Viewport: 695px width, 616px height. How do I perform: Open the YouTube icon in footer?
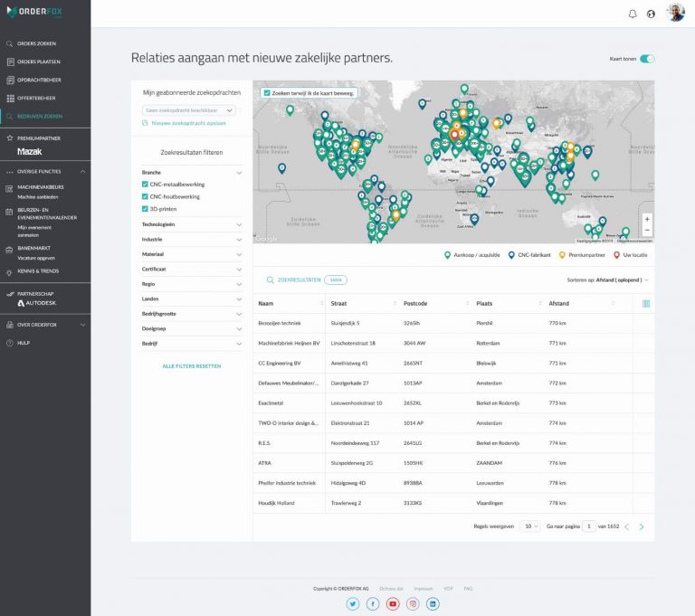click(x=393, y=603)
